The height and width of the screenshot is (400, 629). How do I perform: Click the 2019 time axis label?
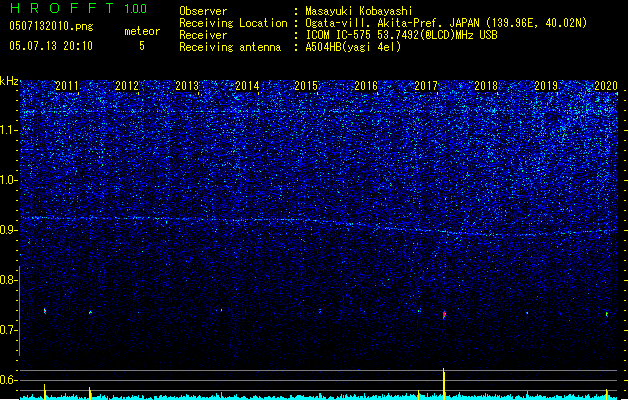tap(546, 86)
